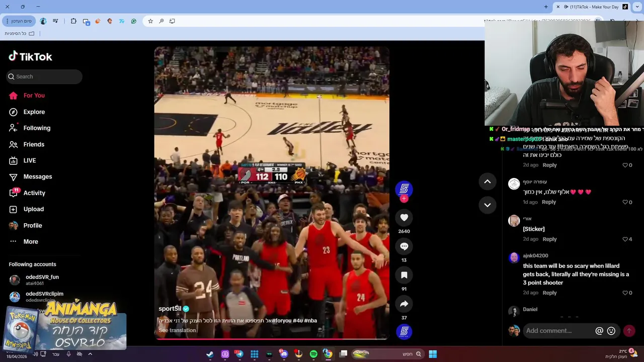
Task: Open the browser extensions puzzle icon
Action: (73, 21)
